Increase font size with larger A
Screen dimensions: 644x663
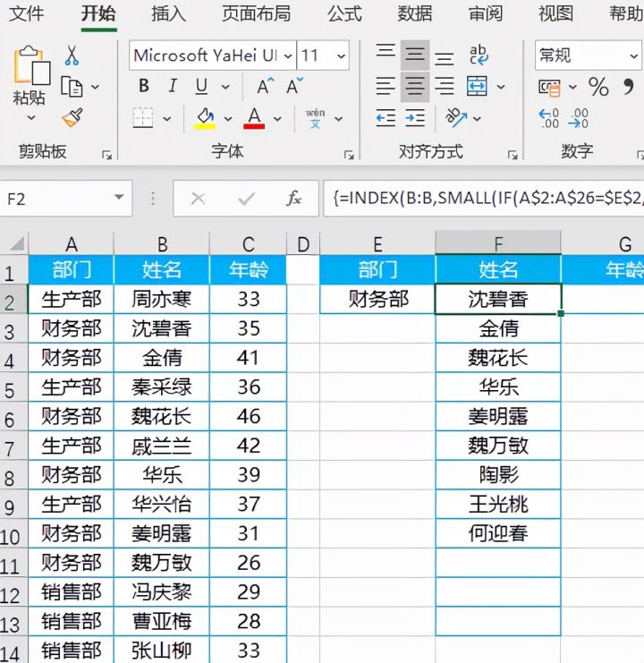point(266,86)
